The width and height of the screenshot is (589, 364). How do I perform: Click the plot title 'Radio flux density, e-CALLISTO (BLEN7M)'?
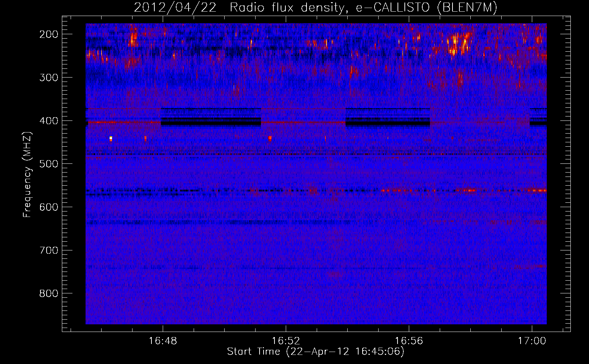pos(363,8)
